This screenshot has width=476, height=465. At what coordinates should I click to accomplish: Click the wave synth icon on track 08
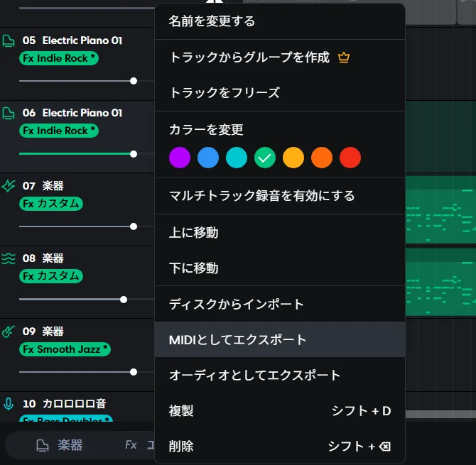(9, 258)
